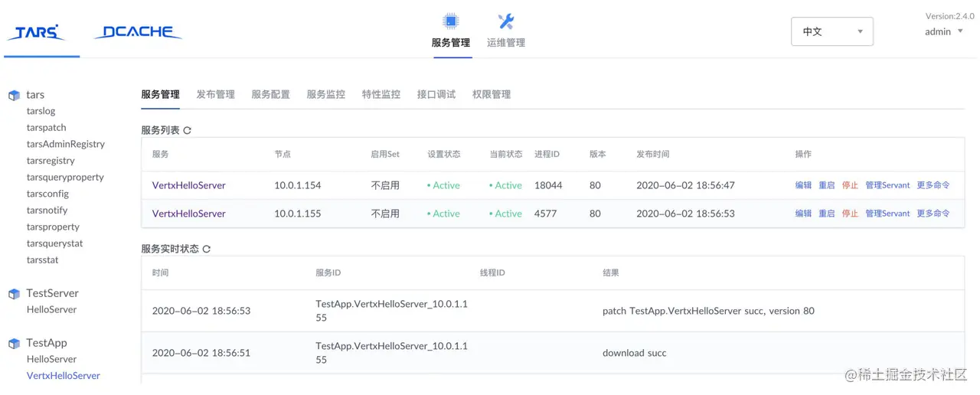980x395 pixels.
Task: Open 运维管理 tools icon
Action: 506,21
